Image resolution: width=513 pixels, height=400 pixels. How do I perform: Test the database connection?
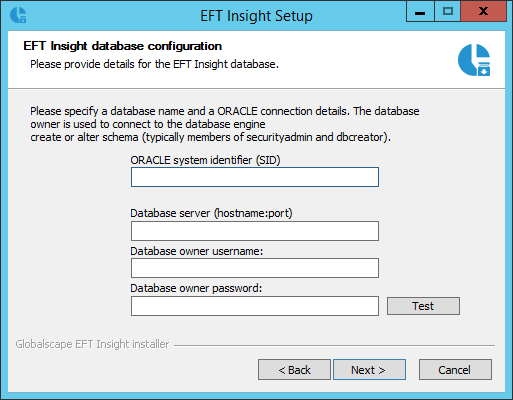423,306
